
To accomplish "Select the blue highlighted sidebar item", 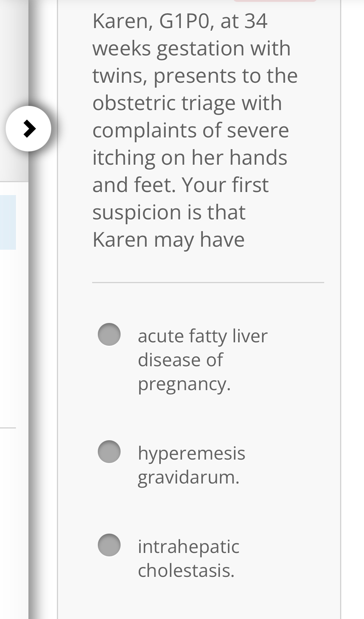I will point(8,222).
